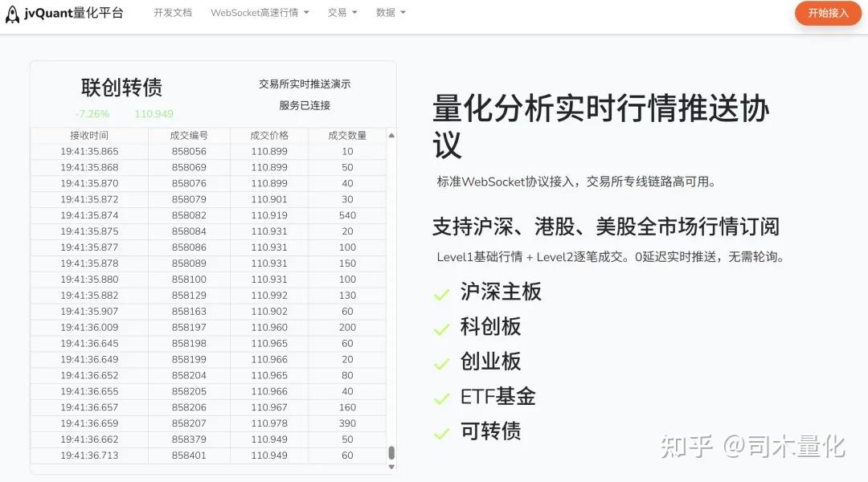Click the jvQuant logo icon
Screen dimensions: 868x482
(x=12, y=14)
